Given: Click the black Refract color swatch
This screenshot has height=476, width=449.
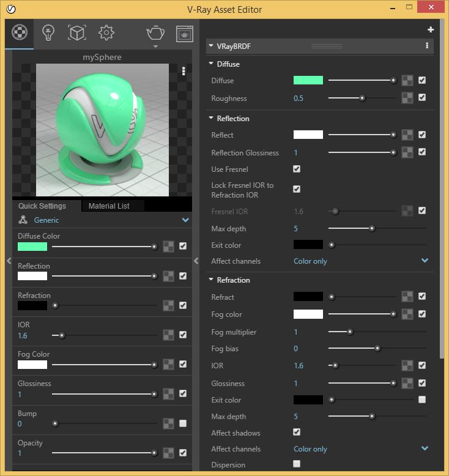Looking at the screenshot, I should [x=308, y=296].
